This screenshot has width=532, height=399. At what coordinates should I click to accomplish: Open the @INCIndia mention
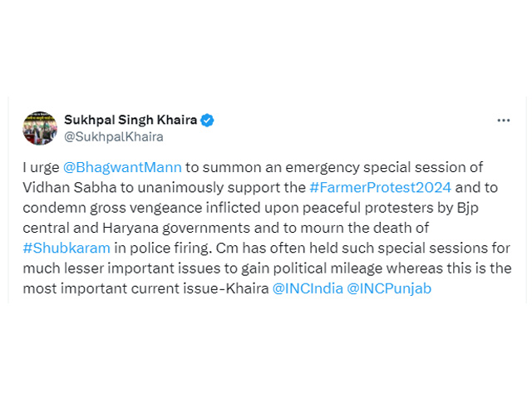coord(308,288)
